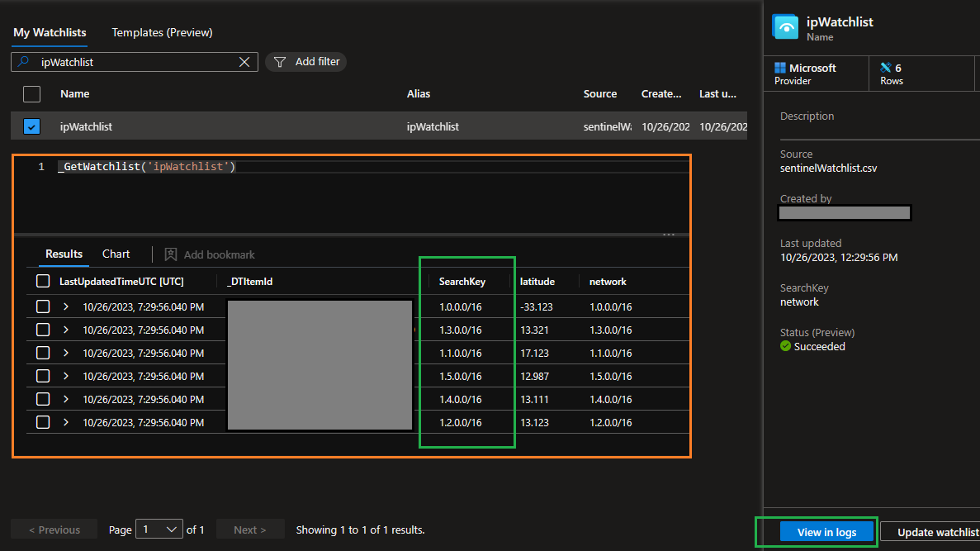Click the ellipsis below the query editor
Viewport: 980px width, 551px height.
click(x=669, y=234)
